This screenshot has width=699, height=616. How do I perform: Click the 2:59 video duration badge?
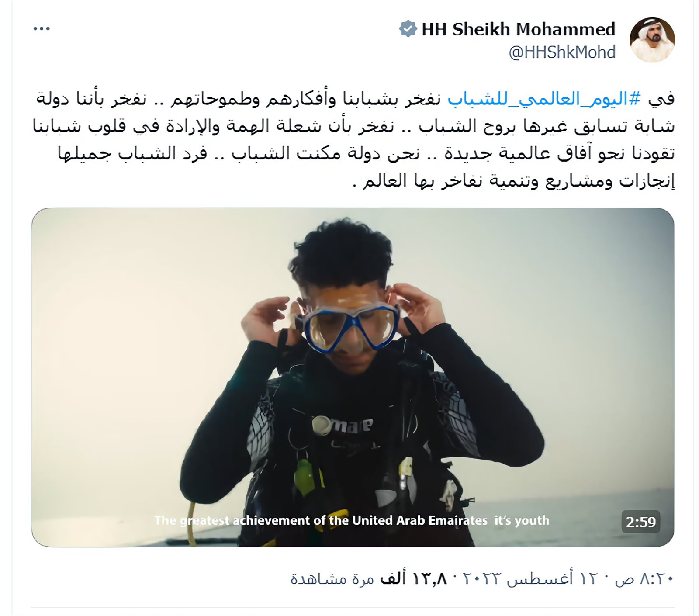tap(640, 522)
